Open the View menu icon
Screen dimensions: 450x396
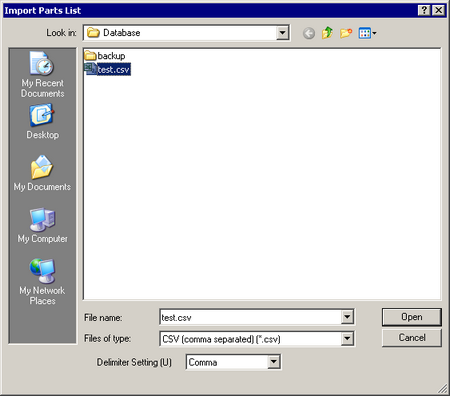pos(367,33)
